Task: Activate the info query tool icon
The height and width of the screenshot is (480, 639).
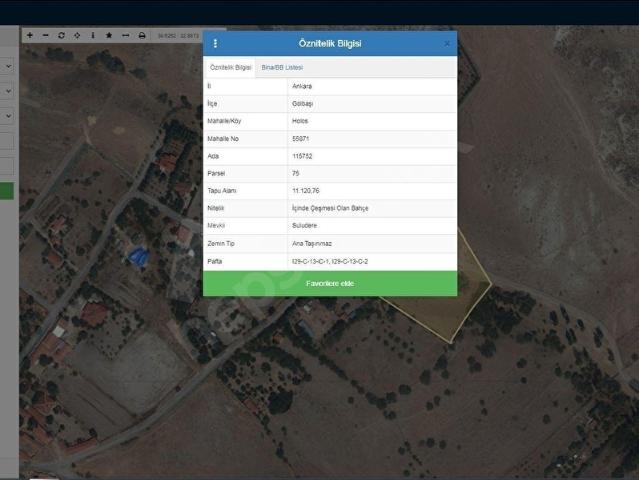Action: coord(93,35)
